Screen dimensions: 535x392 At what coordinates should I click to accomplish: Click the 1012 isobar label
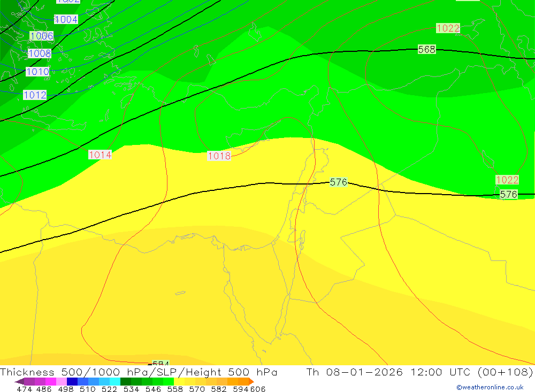(35, 95)
